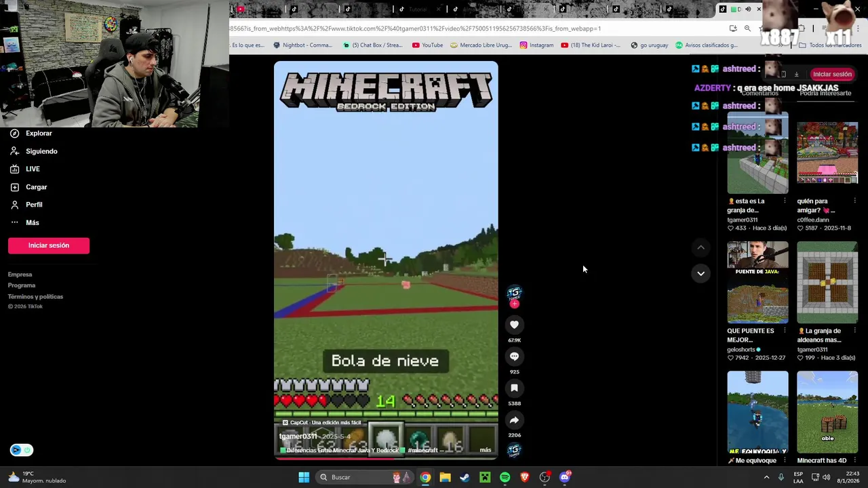Viewport: 868px width, 488px height.
Task: Open tgamer0311 username on video
Action: 298,436
